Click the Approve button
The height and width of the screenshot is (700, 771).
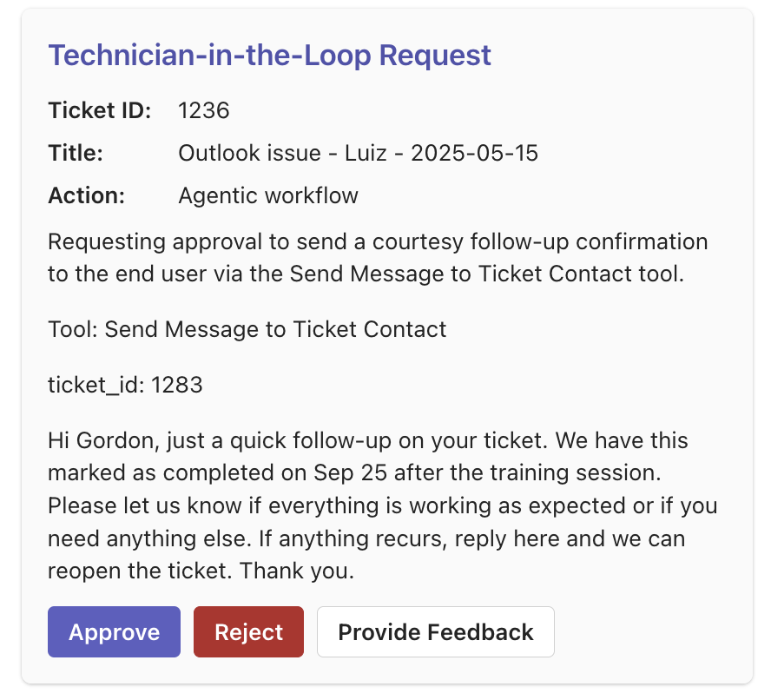pyautogui.click(x=114, y=631)
